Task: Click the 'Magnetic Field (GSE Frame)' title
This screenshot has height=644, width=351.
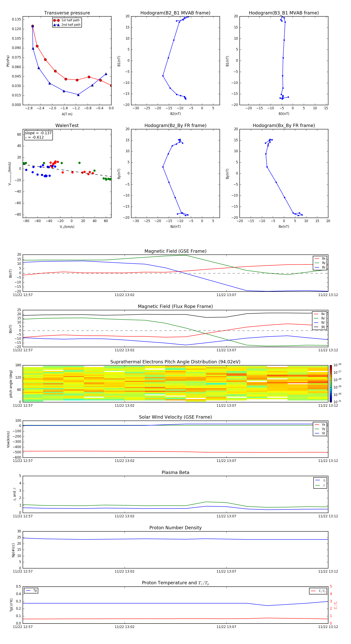Action: pos(175,251)
